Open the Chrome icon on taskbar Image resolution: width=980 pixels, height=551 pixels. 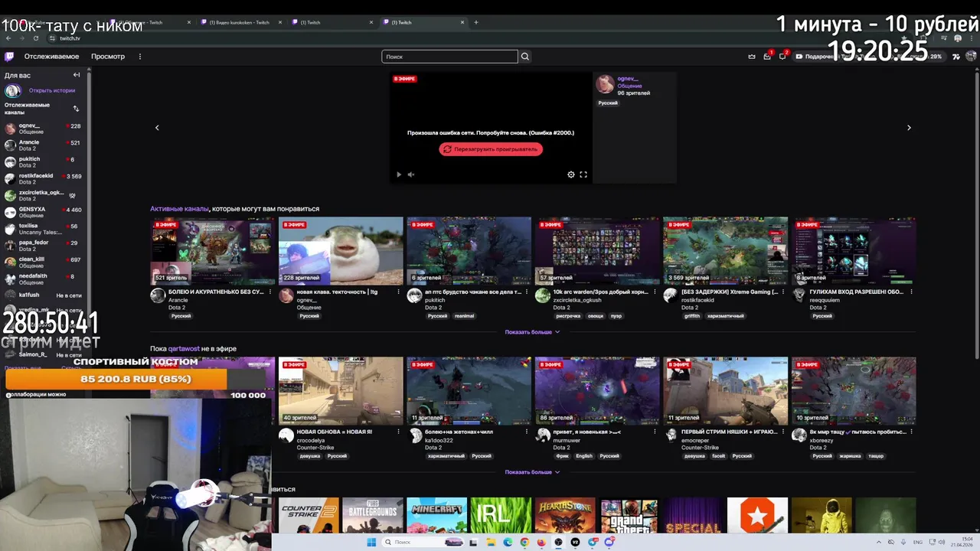pyautogui.click(x=524, y=543)
